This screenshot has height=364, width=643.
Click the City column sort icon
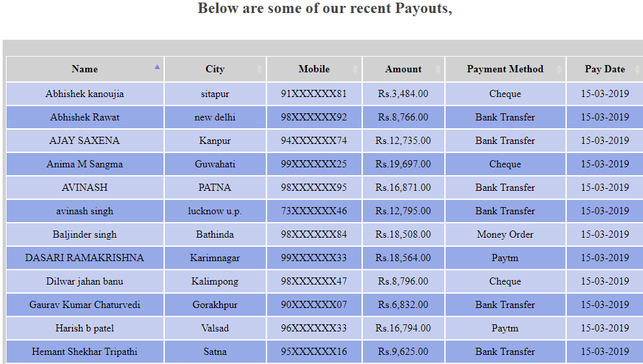pos(259,69)
